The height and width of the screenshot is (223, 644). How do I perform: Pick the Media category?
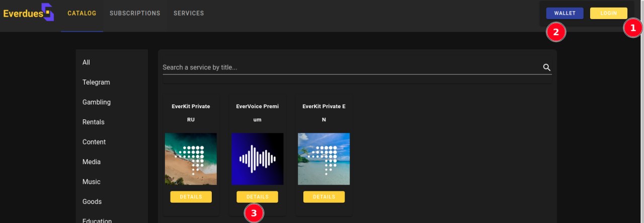(92, 162)
